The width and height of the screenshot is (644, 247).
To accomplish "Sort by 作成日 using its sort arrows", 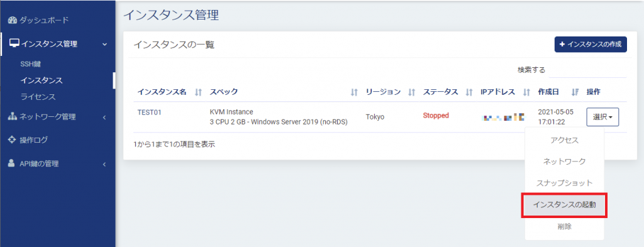I will [x=575, y=92].
